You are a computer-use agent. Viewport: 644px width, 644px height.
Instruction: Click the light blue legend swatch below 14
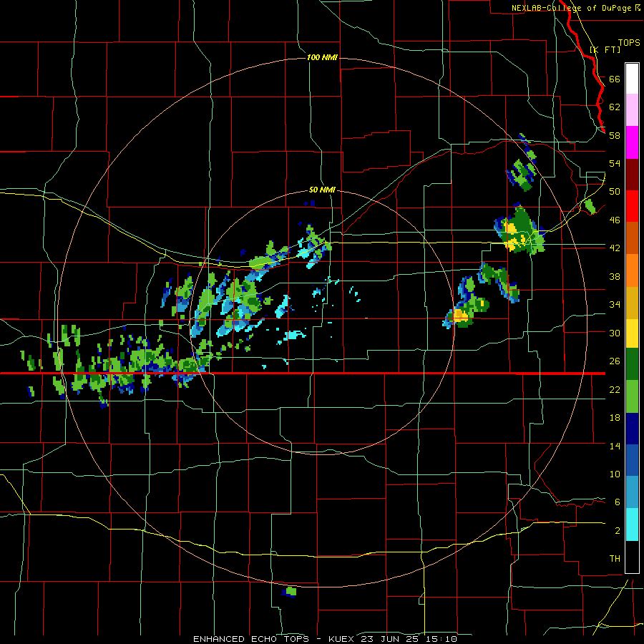pyautogui.click(x=632, y=492)
